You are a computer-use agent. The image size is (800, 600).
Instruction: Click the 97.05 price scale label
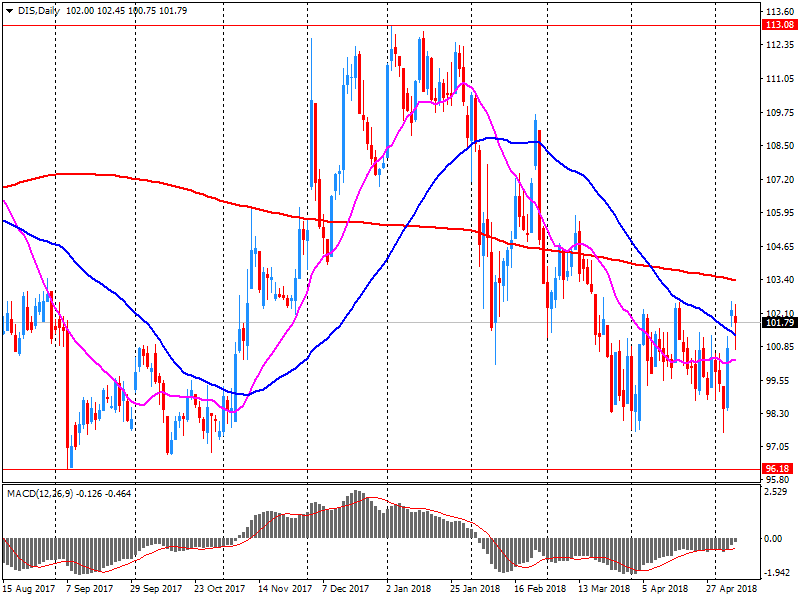tap(780, 447)
